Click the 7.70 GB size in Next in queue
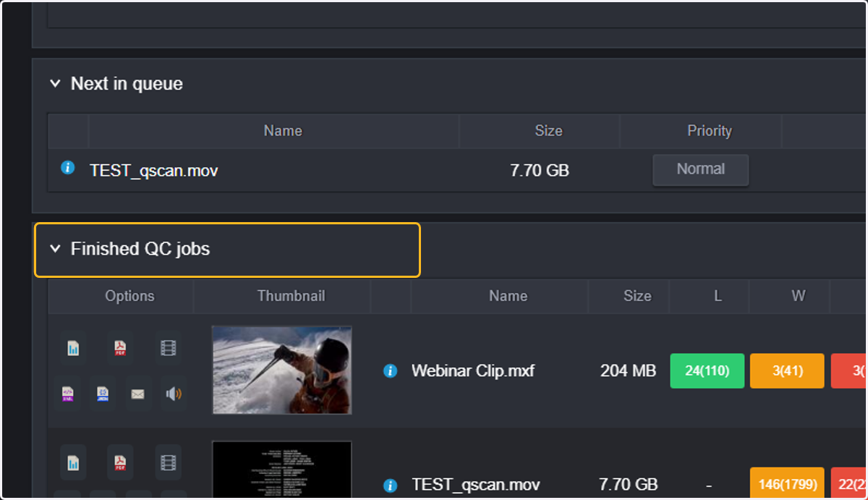Viewport: 868px width, 500px height. (x=540, y=171)
